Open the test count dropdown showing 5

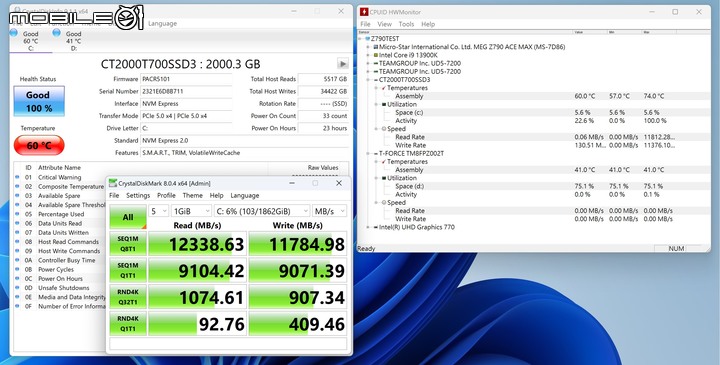[158, 211]
